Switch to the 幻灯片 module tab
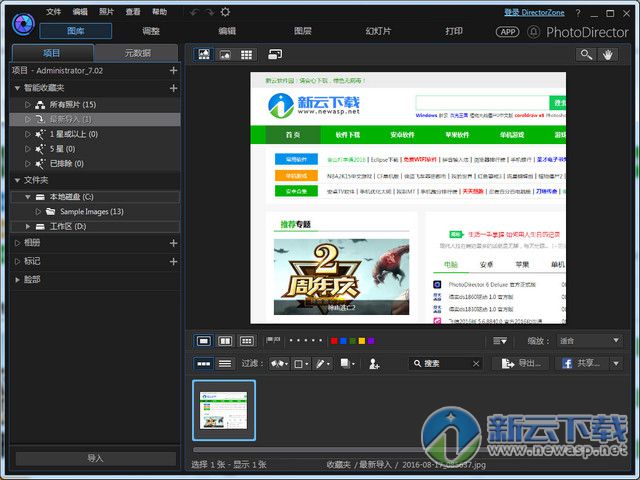The width and height of the screenshot is (640, 480). pyautogui.click(x=378, y=31)
